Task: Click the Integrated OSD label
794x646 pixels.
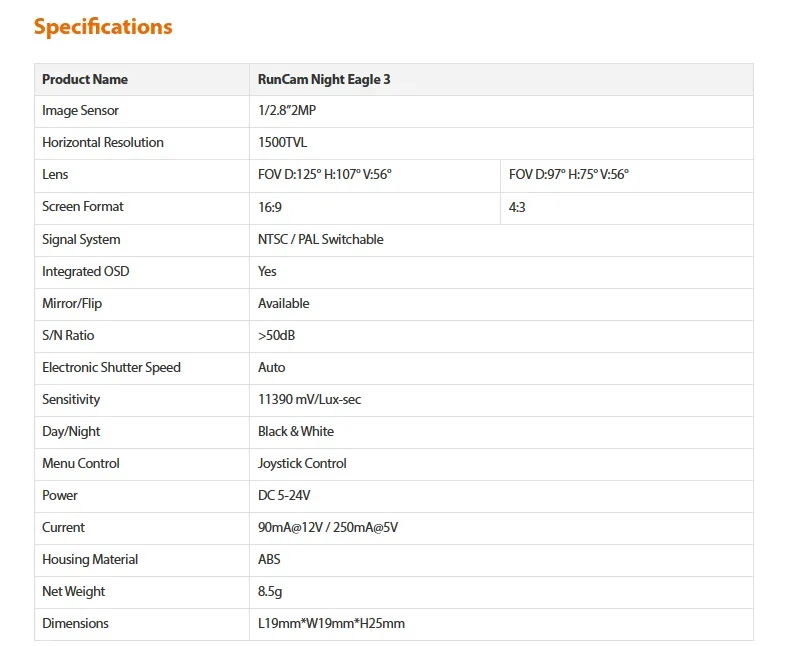Action: click(x=86, y=271)
